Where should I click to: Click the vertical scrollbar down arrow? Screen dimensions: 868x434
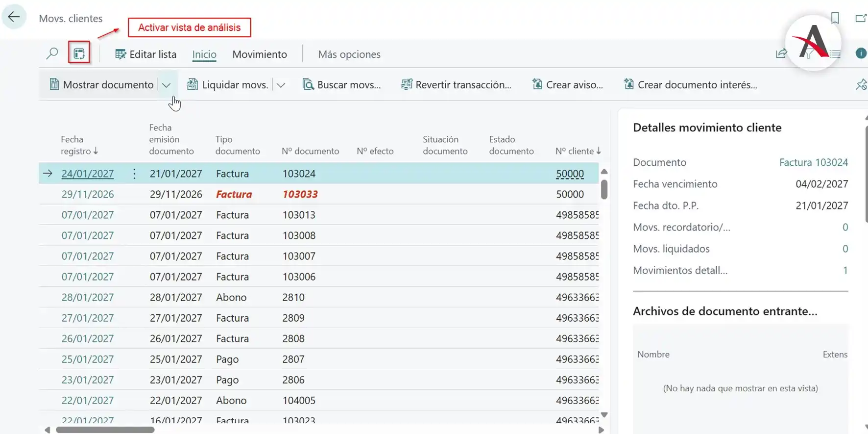[604, 415]
